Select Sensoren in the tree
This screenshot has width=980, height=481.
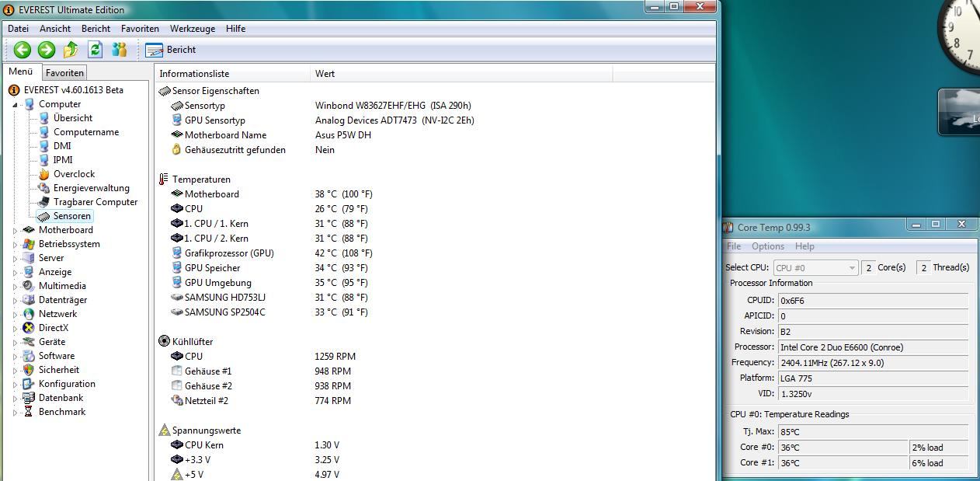coord(71,216)
